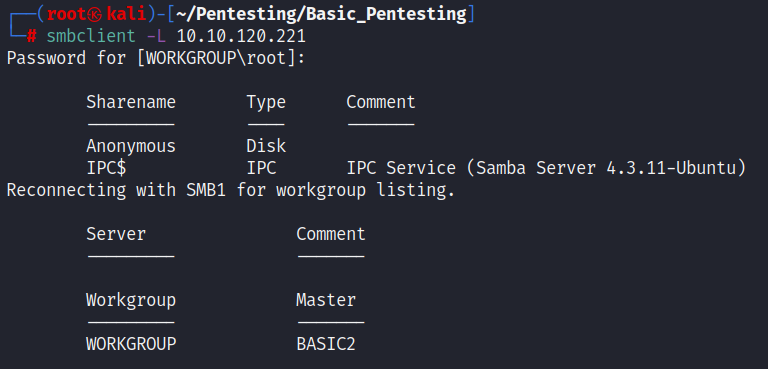This screenshot has width=768, height=369.
Task: Click the Kali skull icon in prompt
Action: click(x=95, y=15)
